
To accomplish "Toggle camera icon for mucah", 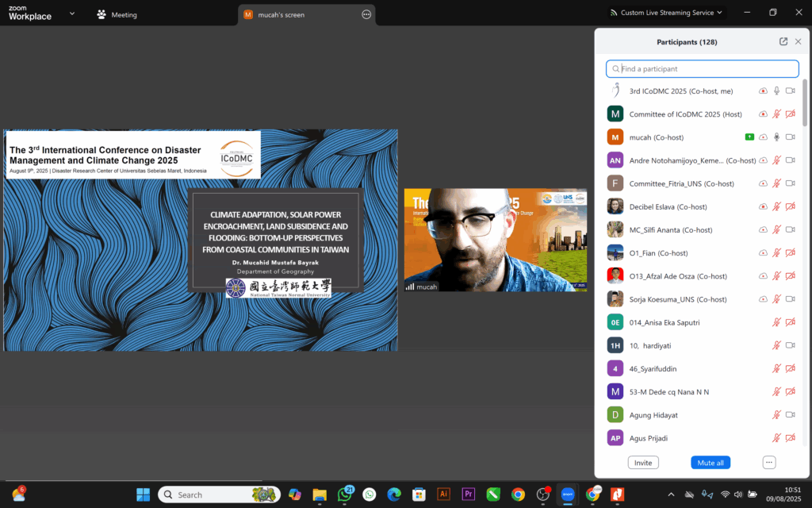I will point(790,137).
